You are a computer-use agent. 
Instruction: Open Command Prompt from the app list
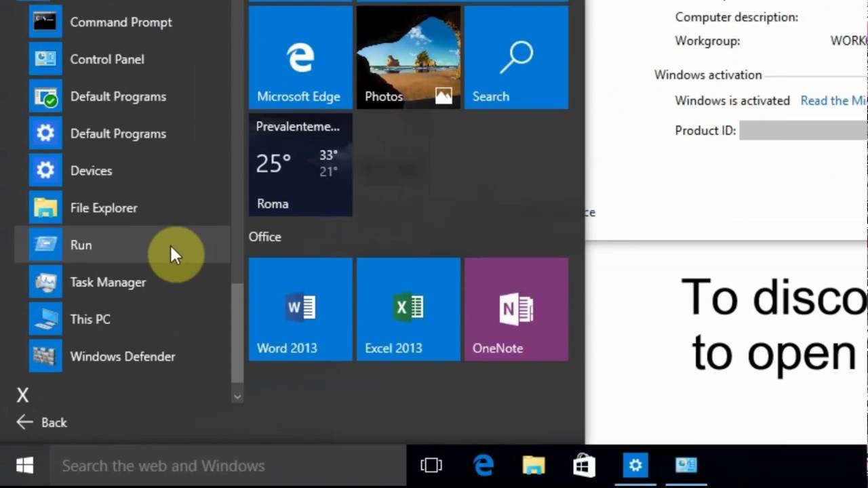[x=122, y=22]
